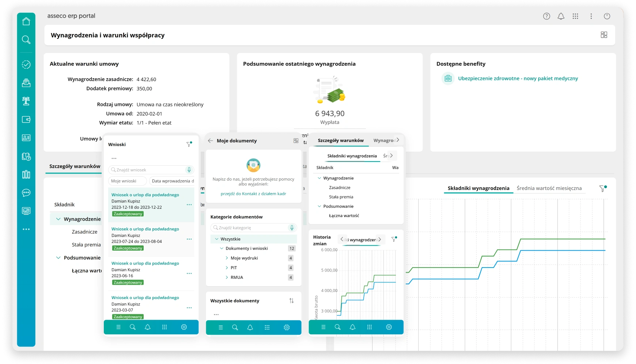Select the Szczegóły warunków tab
Viewport: 636px width, 364px height.
(x=75, y=166)
